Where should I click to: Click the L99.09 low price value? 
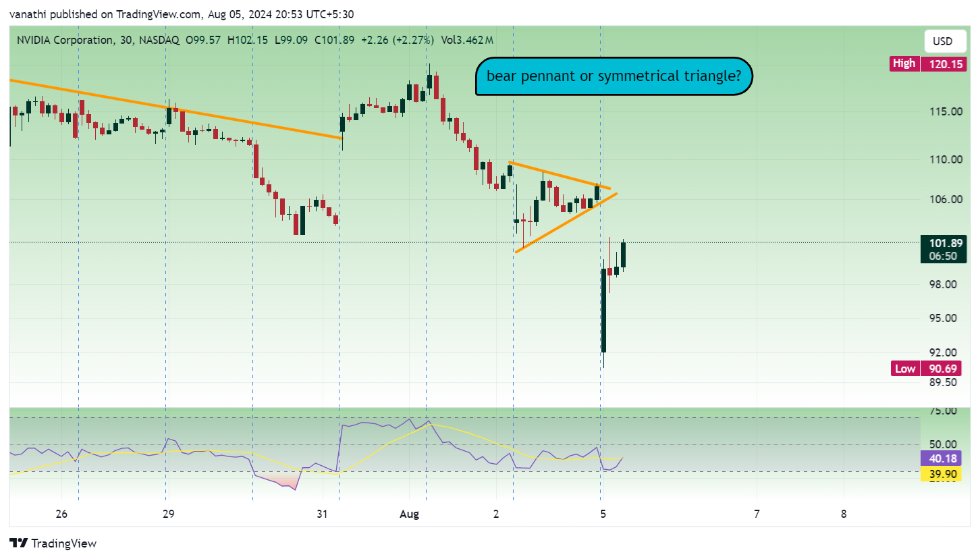point(291,41)
